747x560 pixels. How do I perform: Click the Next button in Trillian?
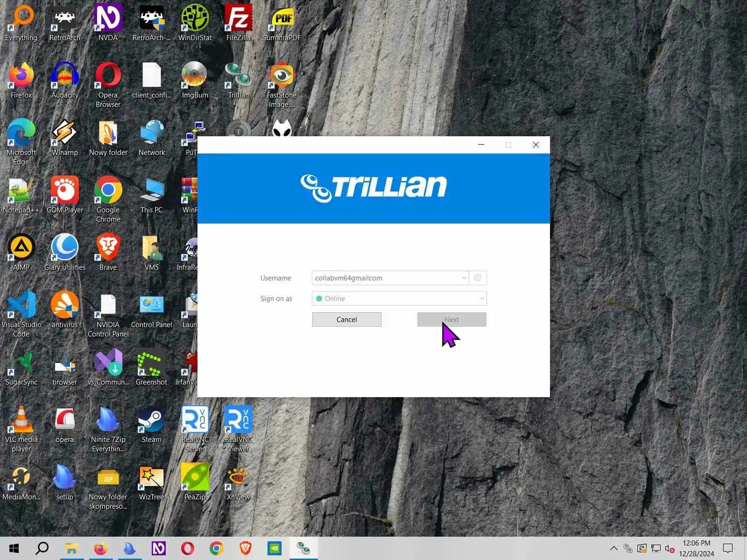point(452,319)
